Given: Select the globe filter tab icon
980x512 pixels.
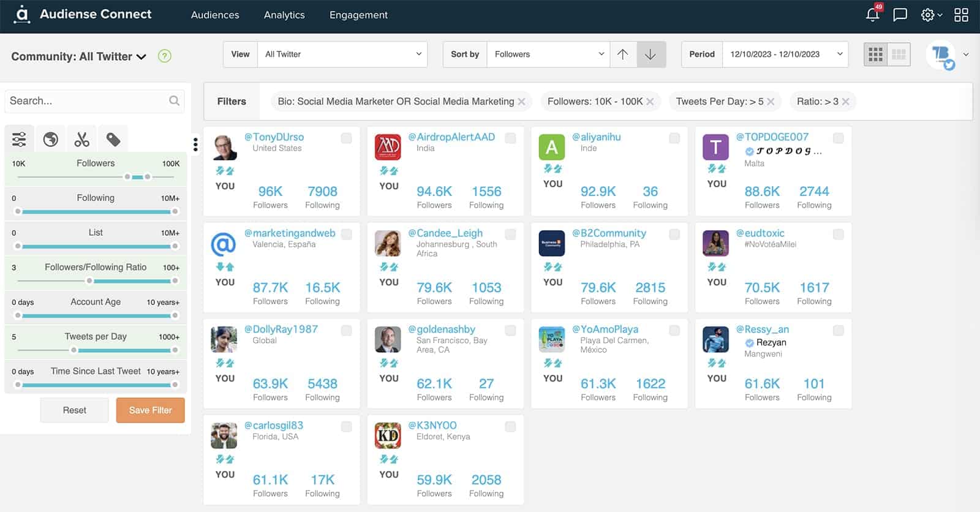Looking at the screenshot, I should 51,140.
